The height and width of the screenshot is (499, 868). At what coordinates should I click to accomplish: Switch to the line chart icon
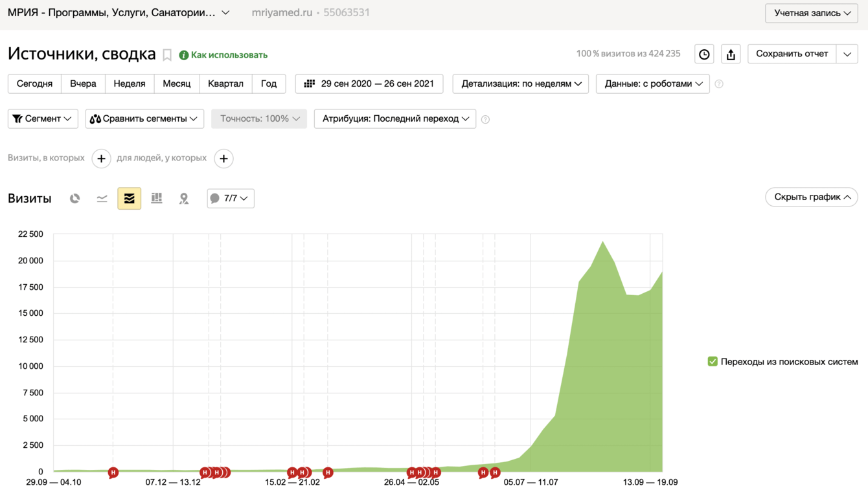102,199
